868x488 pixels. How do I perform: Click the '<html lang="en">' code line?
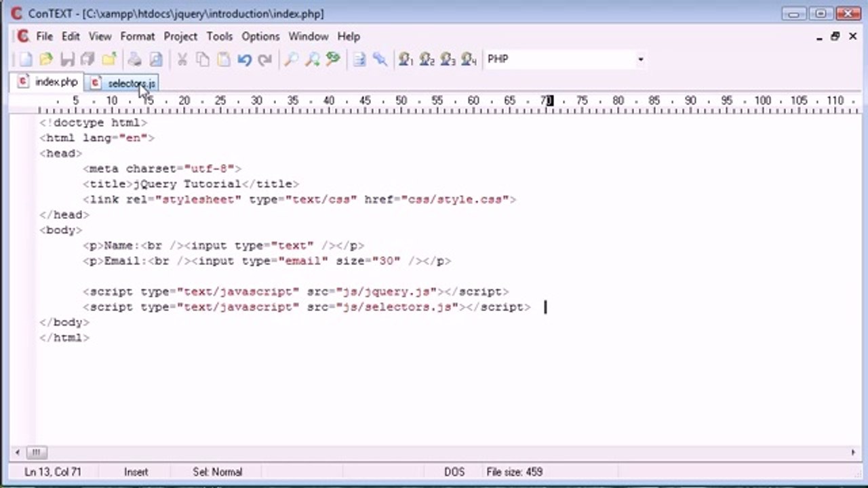point(97,138)
